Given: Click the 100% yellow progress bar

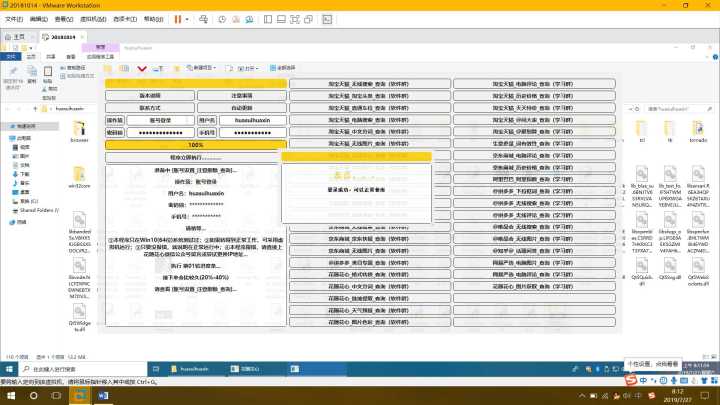Looking at the screenshot, I should pyautogui.click(x=196, y=145).
